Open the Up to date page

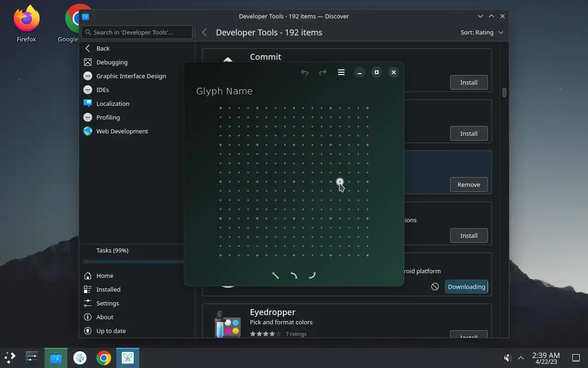point(137,331)
